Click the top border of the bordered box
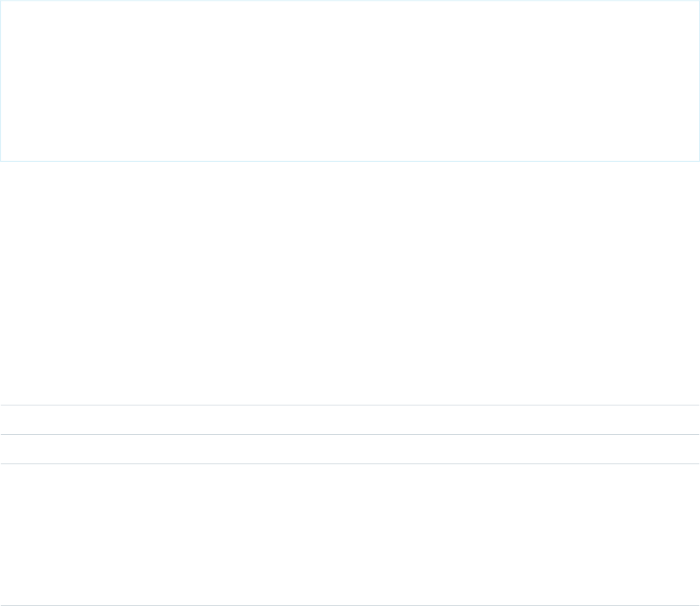 (x=349, y=1)
